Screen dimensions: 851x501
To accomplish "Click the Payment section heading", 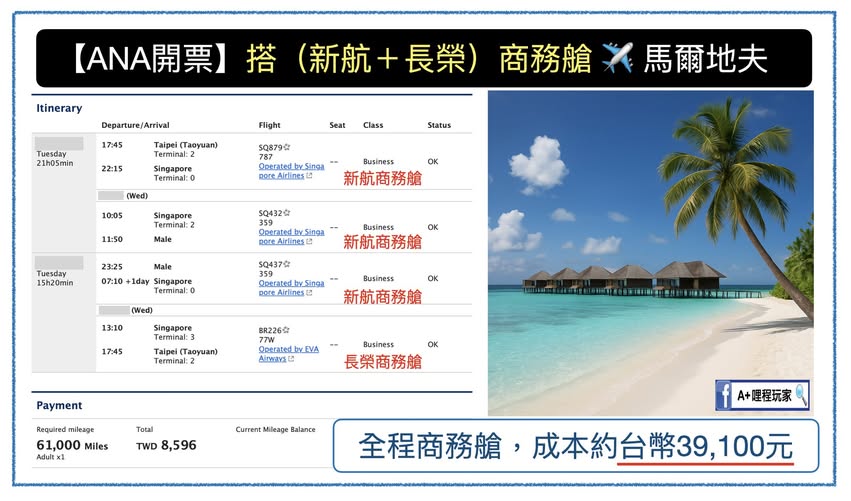I will pos(59,405).
